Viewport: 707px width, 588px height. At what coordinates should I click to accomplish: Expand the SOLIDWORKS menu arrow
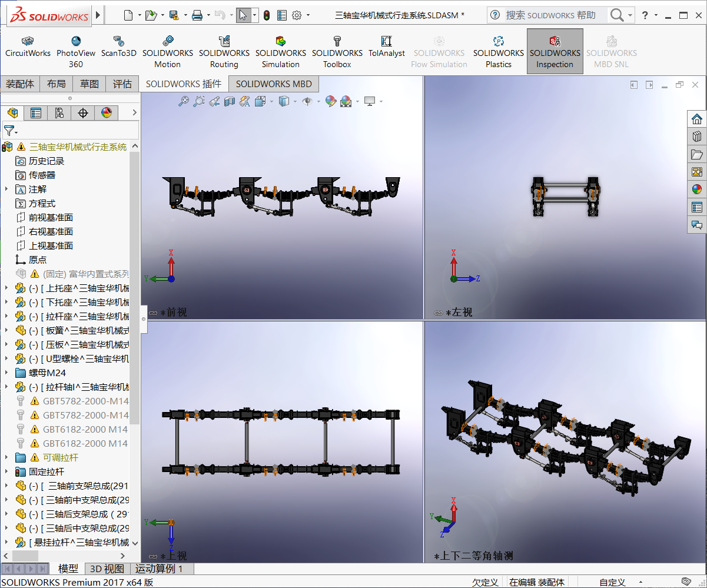click(98, 15)
